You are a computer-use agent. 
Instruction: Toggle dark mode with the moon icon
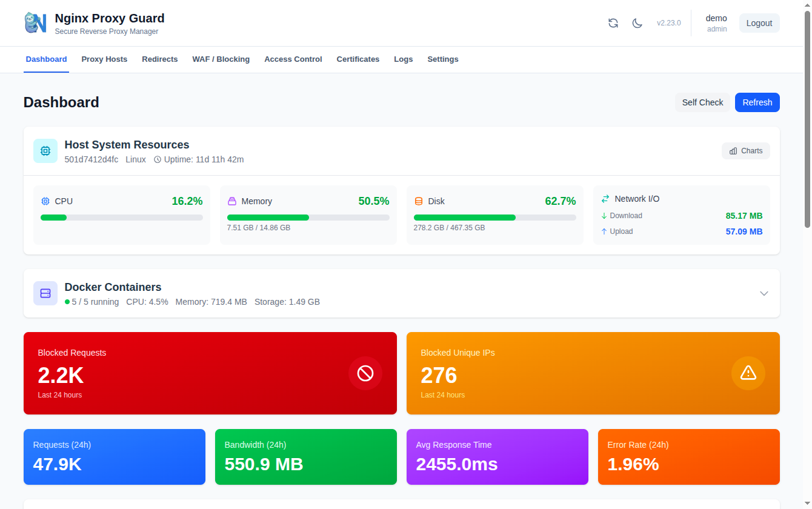coord(637,23)
